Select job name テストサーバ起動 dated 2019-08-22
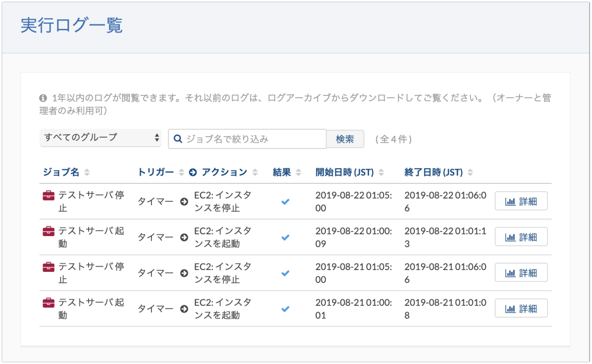 coord(91,237)
